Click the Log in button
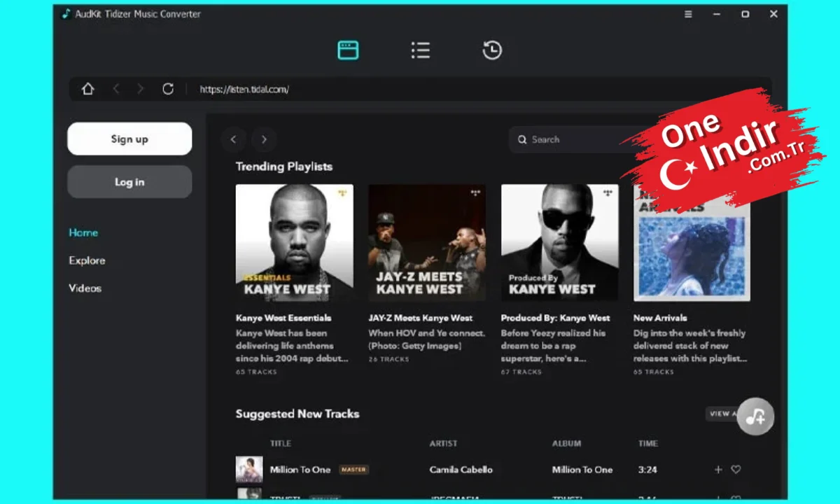Viewport: 840px width, 504px height. (129, 182)
